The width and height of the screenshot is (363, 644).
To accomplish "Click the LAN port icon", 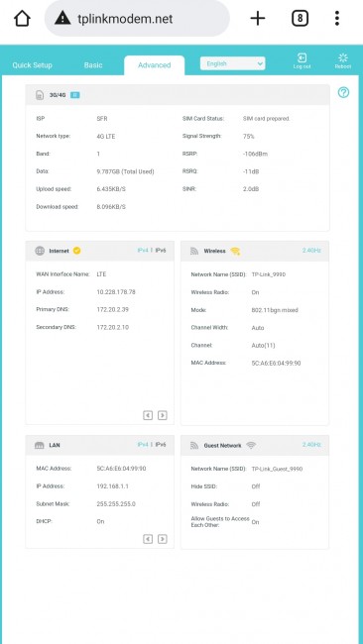I will pos(40,445).
